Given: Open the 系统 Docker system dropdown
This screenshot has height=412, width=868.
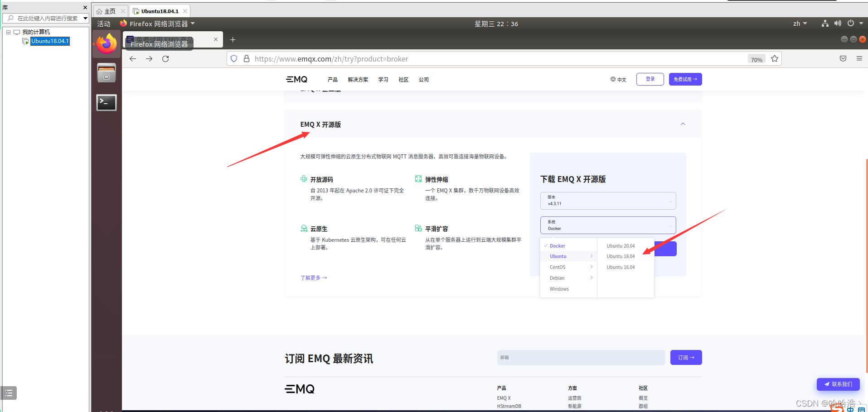Looking at the screenshot, I should point(608,225).
